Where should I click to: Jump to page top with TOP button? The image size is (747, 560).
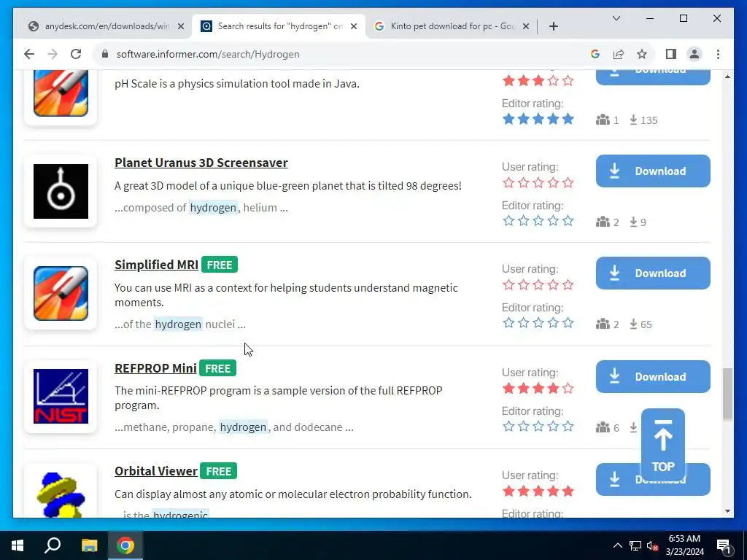point(662,446)
